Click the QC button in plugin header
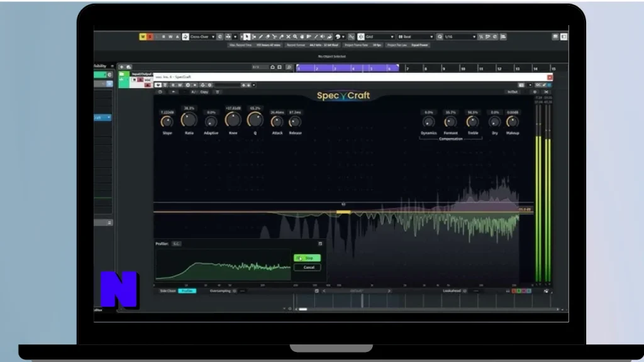This screenshot has width=644, height=362. point(538,85)
